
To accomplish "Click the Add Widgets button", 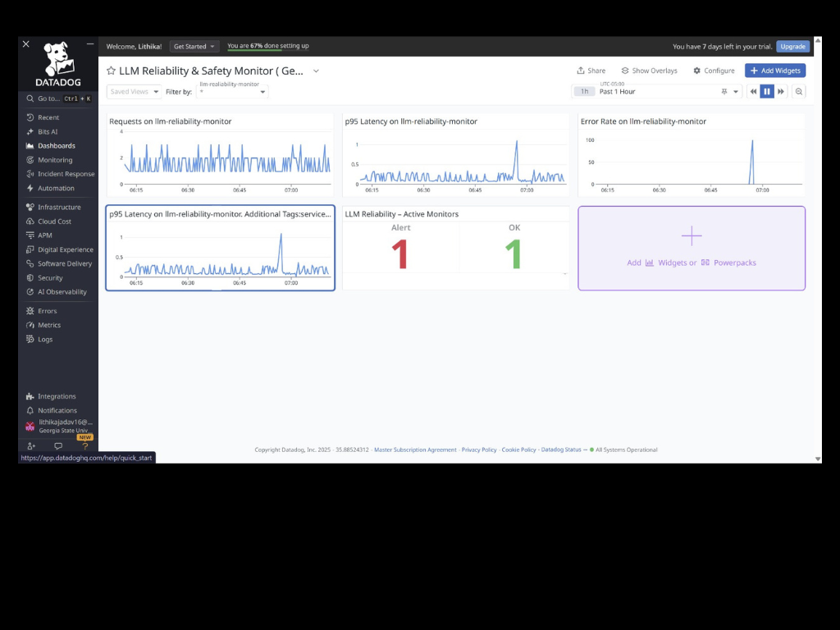I will coord(775,71).
